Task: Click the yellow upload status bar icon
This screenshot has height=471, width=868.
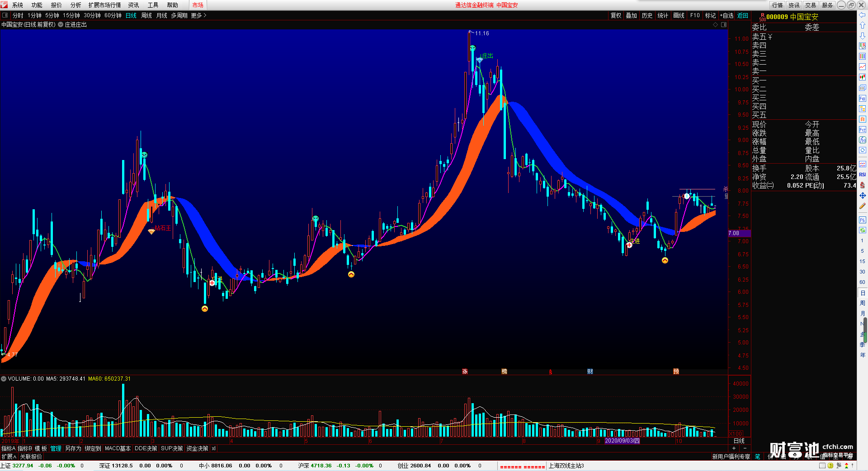Action: click(830, 466)
